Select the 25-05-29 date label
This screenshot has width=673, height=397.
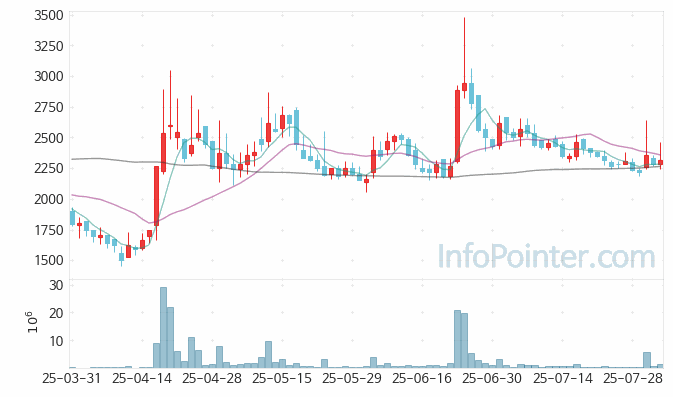[x=352, y=379]
